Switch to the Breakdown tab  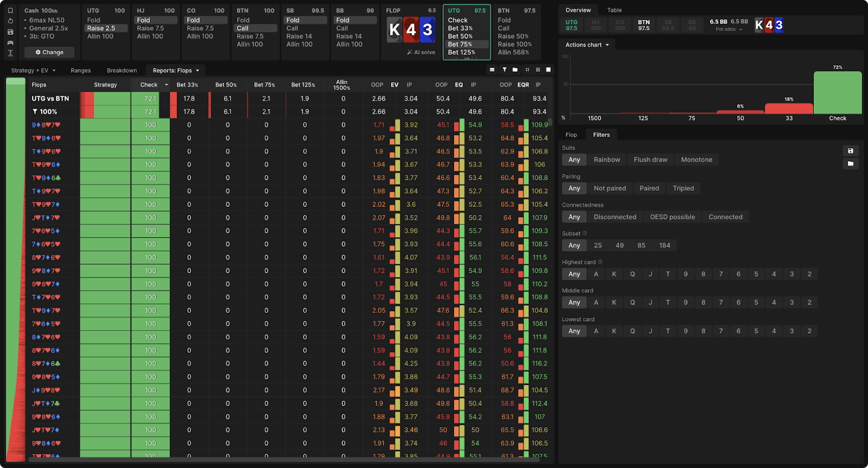(x=122, y=71)
